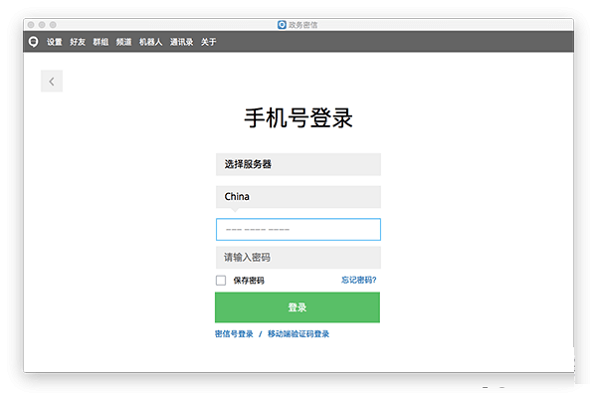Follow the 忘记密码? link
Viewport: 597px width, 400px height.
[x=359, y=280]
